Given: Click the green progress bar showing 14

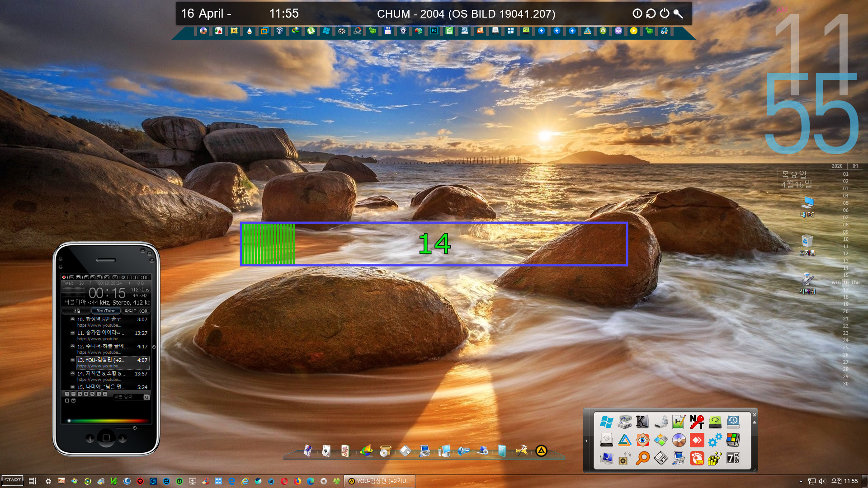Looking at the screenshot, I should [x=434, y=244].
